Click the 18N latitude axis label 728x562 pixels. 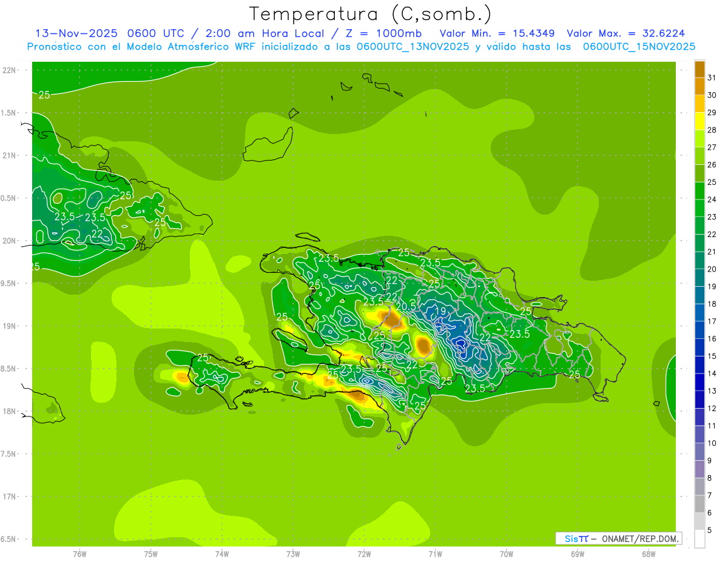coord(9,411)
